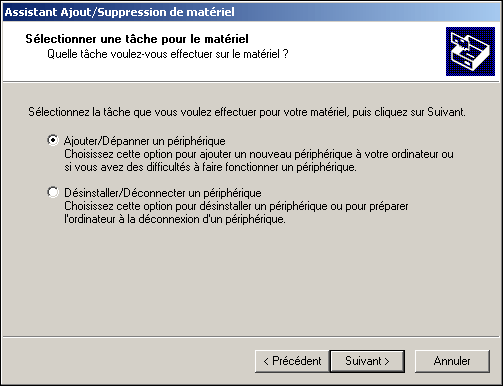The image size is (503, 386).
Task: Click the label text 'Désinstaller/Déconnecter un périphérique'
Action: [x=163, y=193]
